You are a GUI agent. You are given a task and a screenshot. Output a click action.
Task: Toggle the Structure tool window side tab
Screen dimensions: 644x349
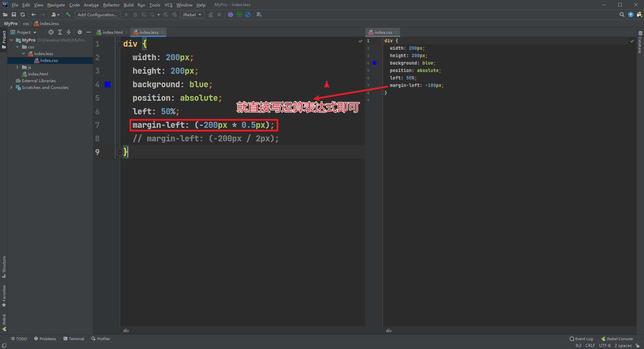point(4,267)
